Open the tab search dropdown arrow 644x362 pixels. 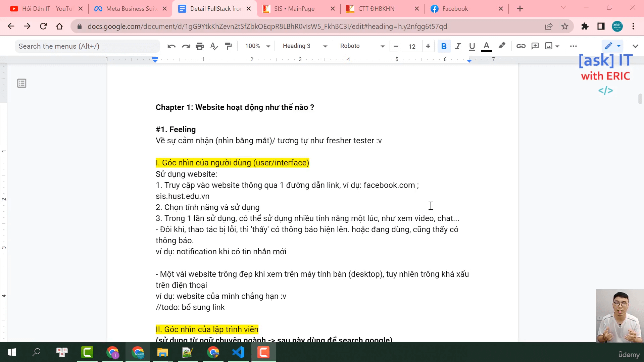coord(563,7)
